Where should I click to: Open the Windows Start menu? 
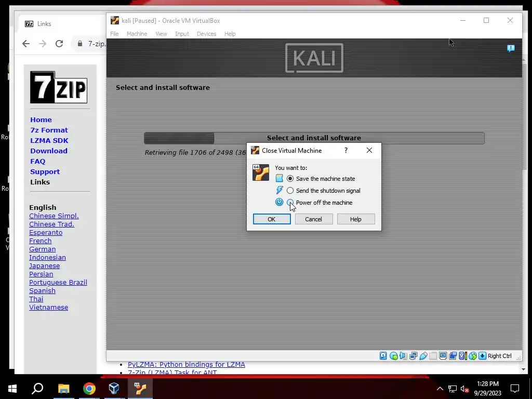(12, 389)
